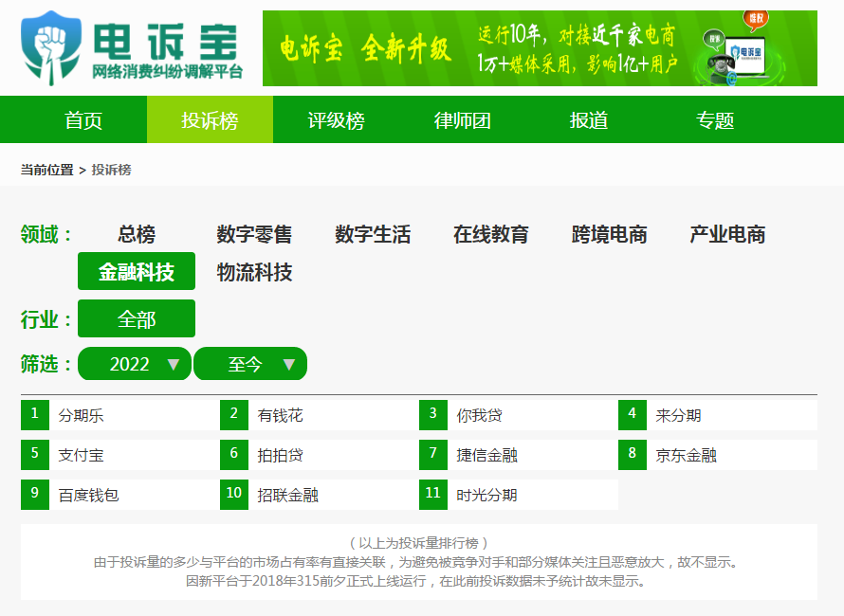Select the 数字生活 field filter
This screenshot has width=844, height=616.
tap(373, 235)
